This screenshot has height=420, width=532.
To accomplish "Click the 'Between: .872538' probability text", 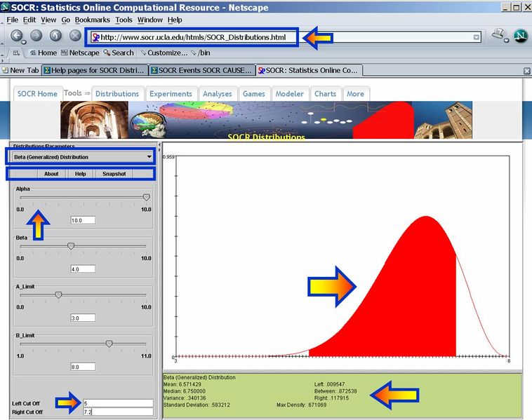I will point(335,391).
